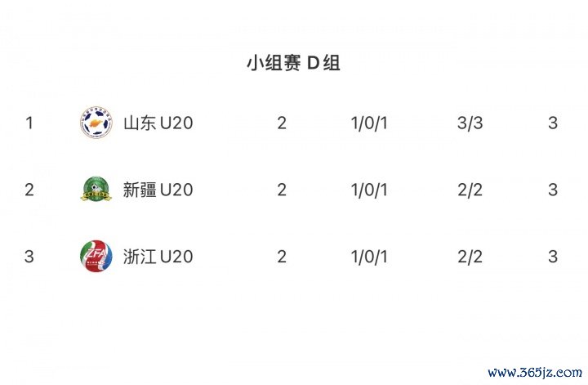Click the Xinjiang U20 team badge
This screenshot has height=385, width=588.
point(96,190)
